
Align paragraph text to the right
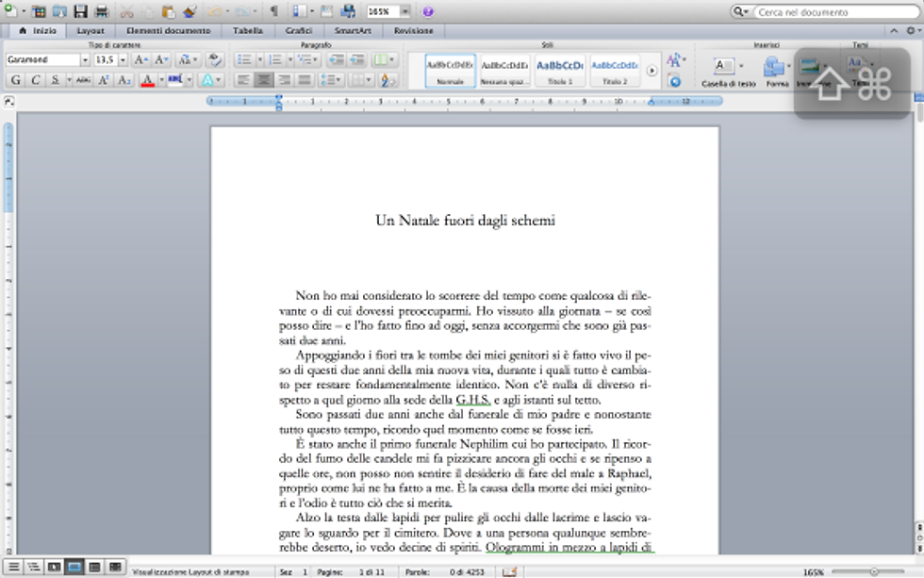pyautogui.click(x=285, y=79)
